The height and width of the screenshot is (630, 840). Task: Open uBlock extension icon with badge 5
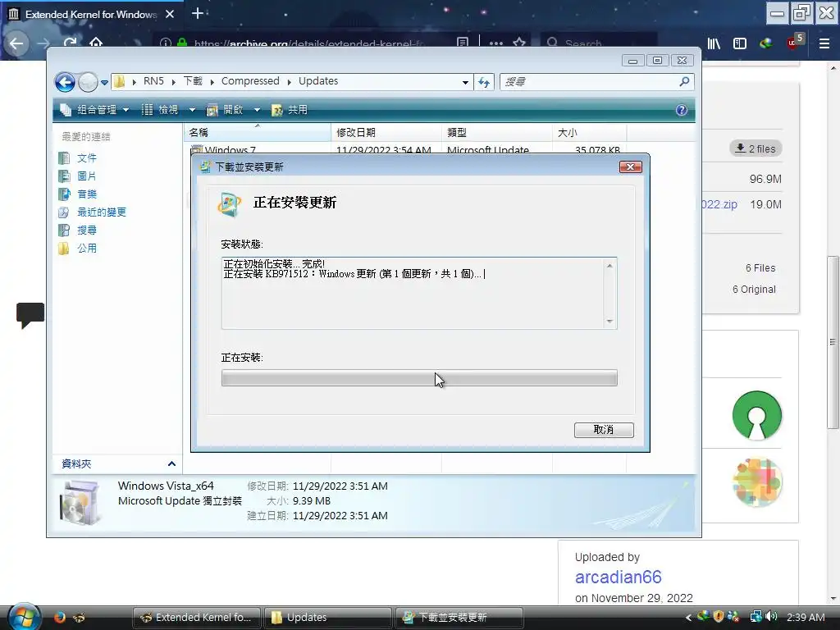pyautogui.click(x=795, y=42)
